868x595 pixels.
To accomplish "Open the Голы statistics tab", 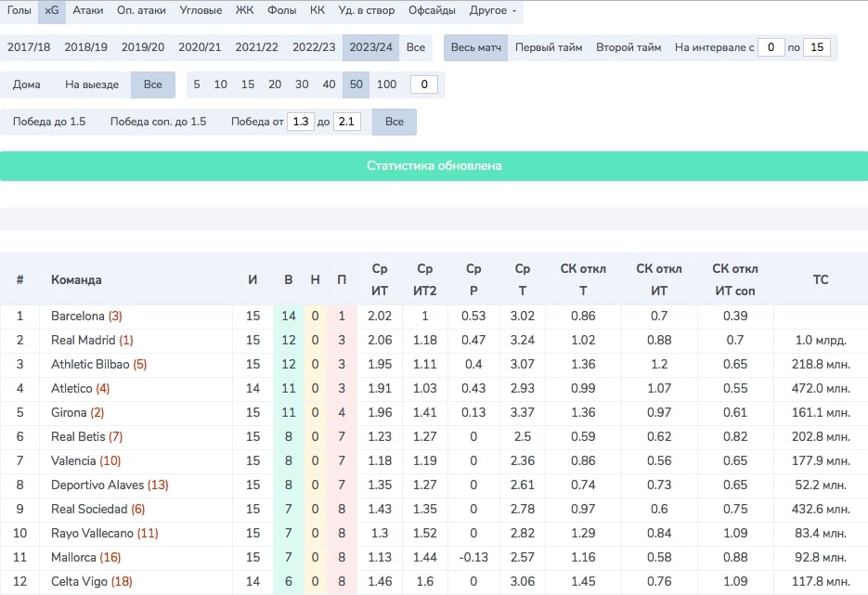I will [x=19, y=10].
